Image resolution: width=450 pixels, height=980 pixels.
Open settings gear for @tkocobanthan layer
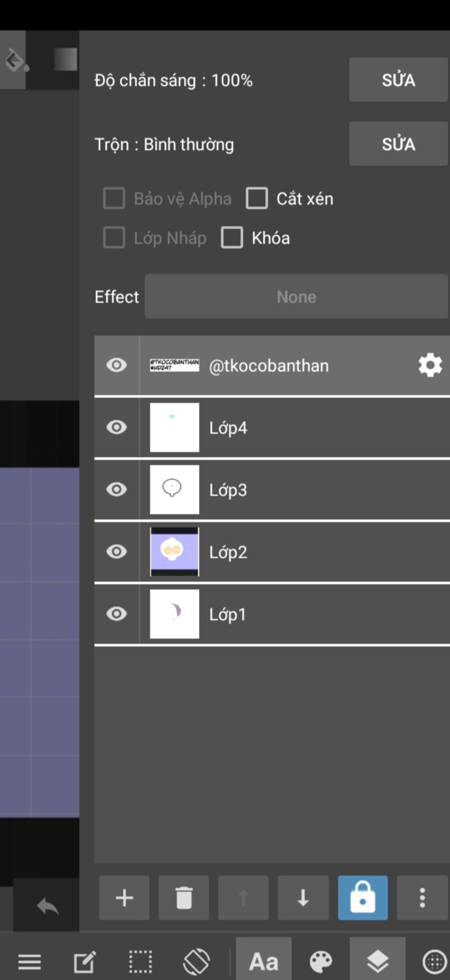[430, 365]
